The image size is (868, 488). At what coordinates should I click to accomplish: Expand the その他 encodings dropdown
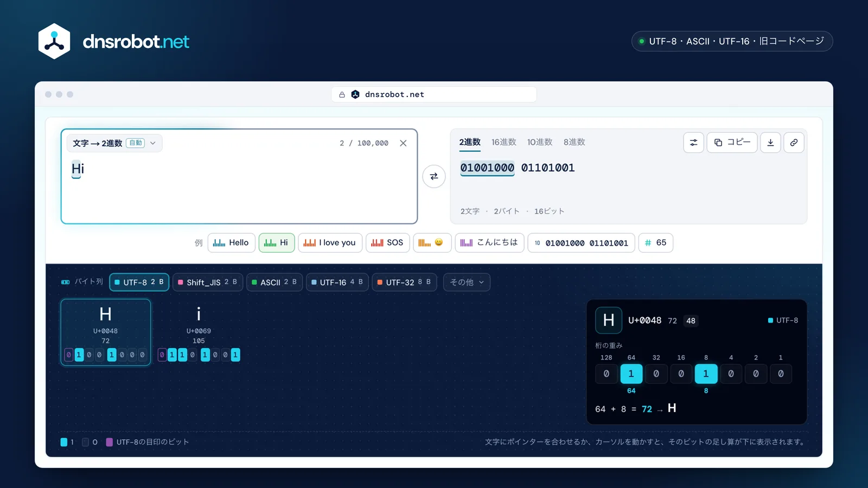click(467, 282)
